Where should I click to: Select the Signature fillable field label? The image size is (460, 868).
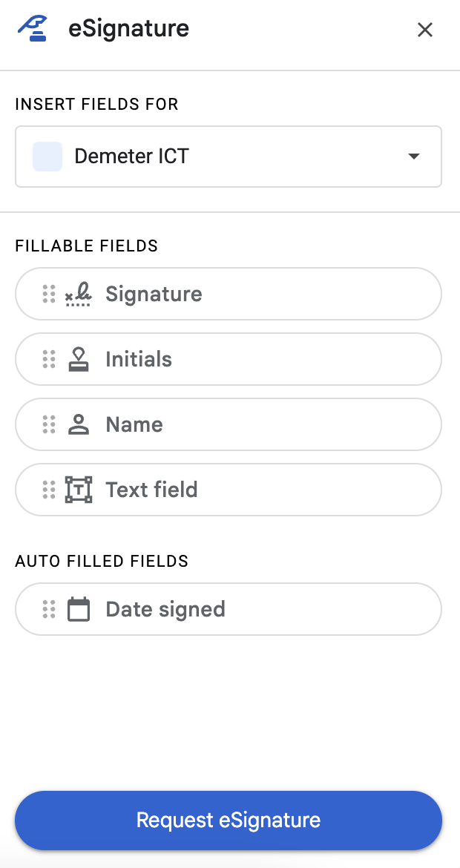(x=154, y=295)
